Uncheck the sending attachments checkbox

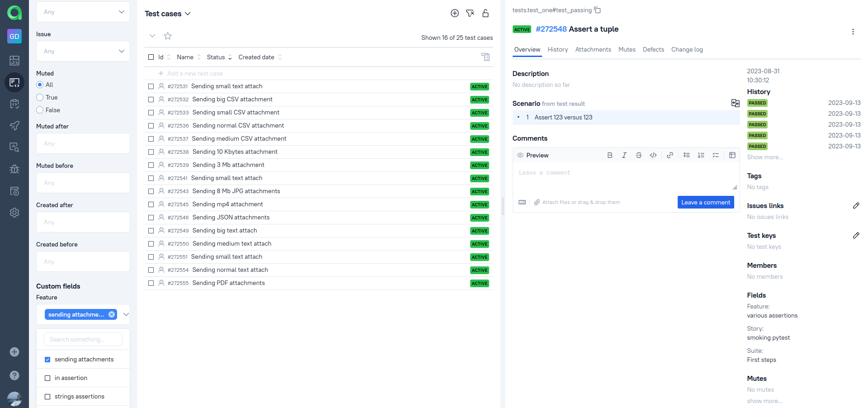47,359
